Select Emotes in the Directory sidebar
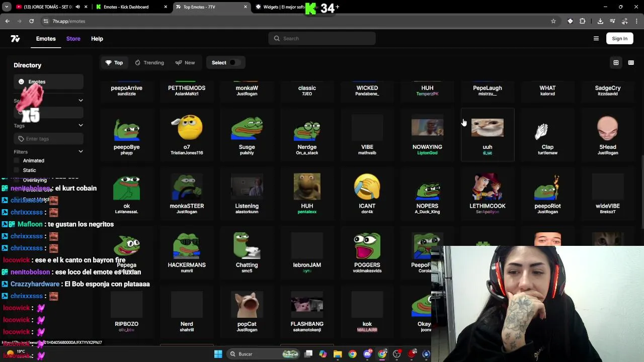 (48, 81)
